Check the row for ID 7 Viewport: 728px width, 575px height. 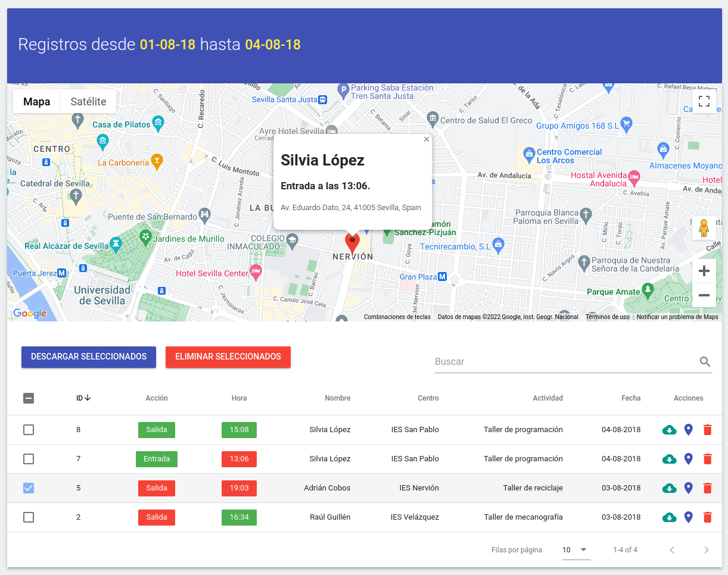tap(29, 459)
